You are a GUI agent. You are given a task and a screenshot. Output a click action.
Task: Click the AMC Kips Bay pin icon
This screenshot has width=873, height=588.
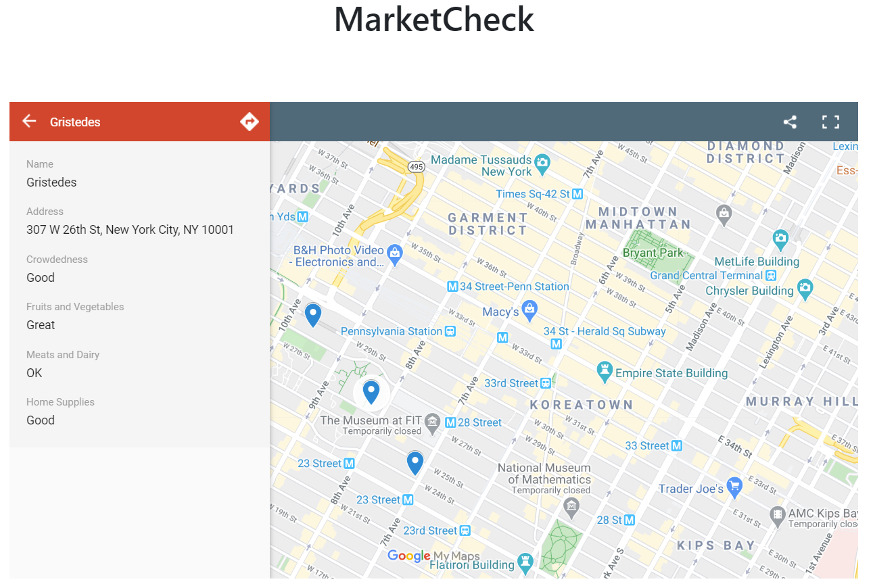(778, 516)
